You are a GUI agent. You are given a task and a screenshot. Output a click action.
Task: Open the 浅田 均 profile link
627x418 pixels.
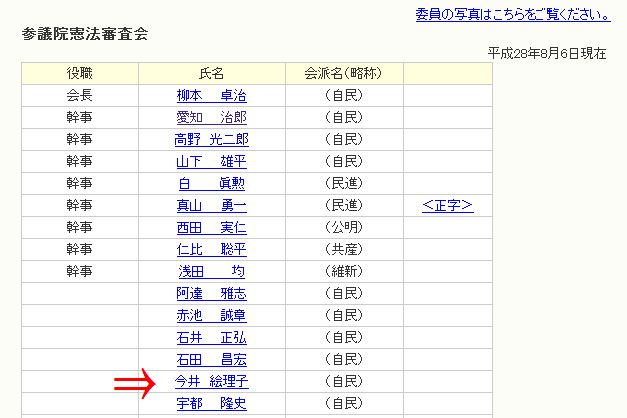point(211,272)
